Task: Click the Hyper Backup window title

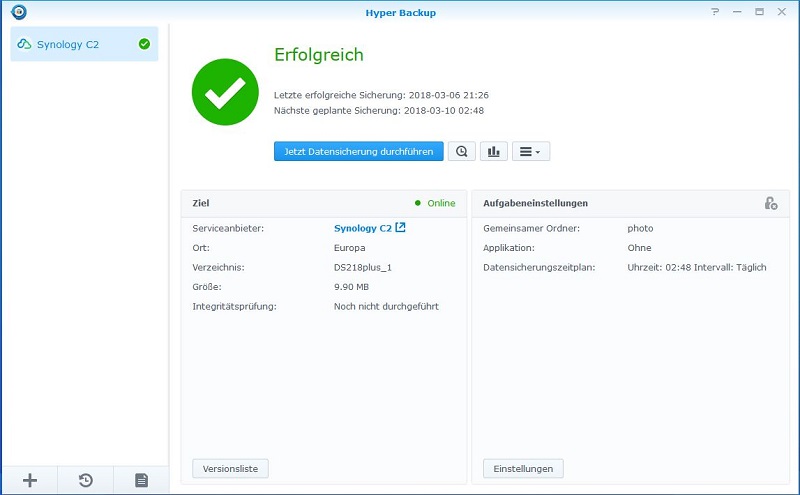Action: point(401,13)
